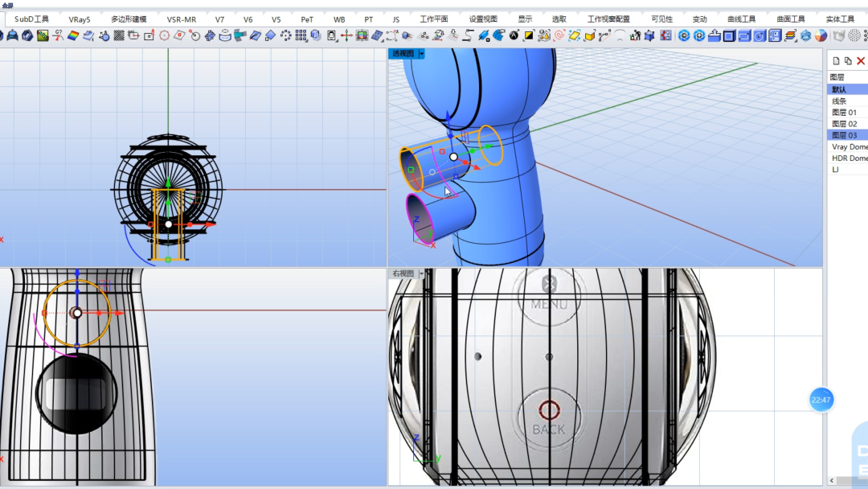Open the SubD工具 toolbar tab

(x=31, y=18)
